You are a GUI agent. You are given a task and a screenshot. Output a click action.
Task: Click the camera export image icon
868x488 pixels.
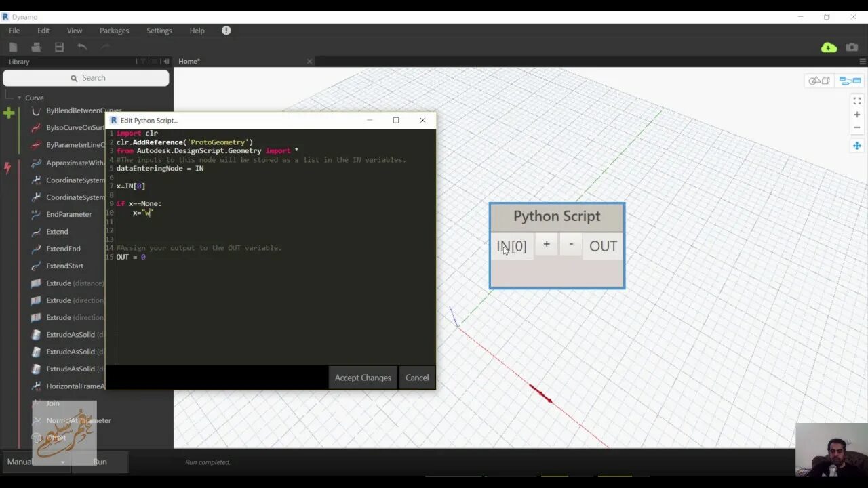(852, 47)
